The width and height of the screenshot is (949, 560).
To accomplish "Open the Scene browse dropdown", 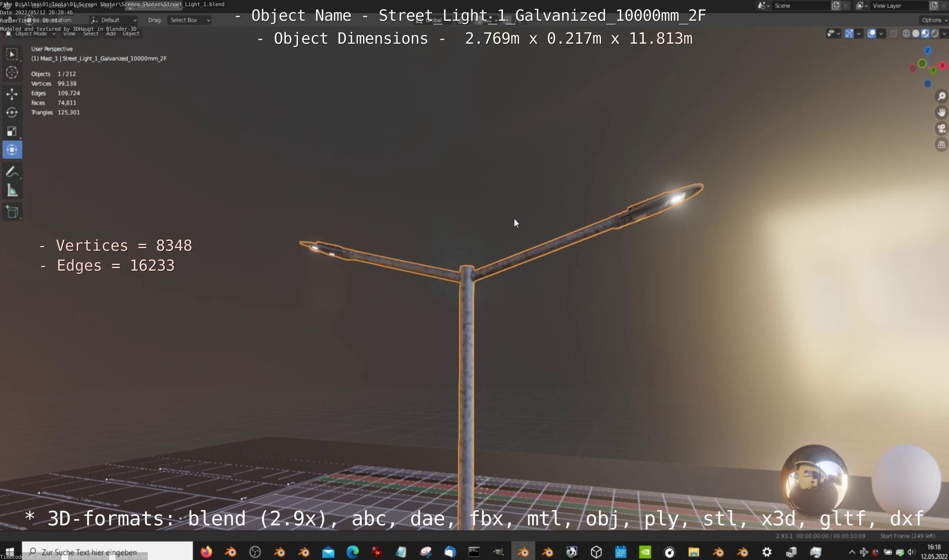I will point(764,6).
